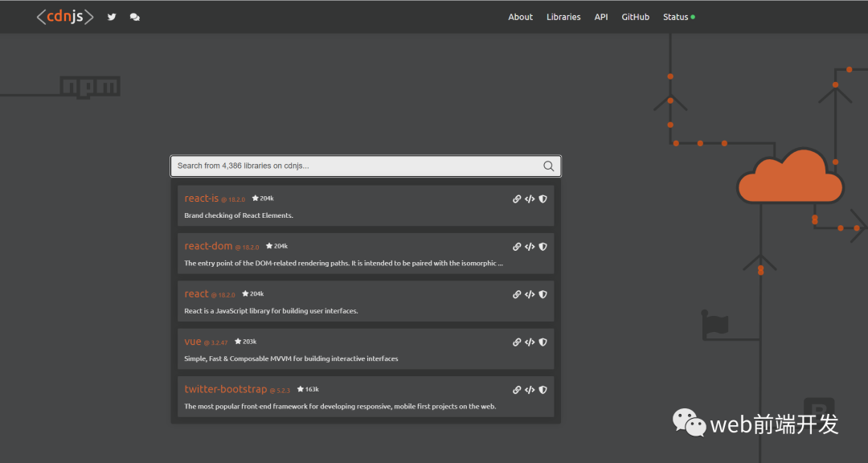Copy script tag icon for twitter-bootstrap
Viewport: 868px width, 463px height.
[x=530, y=389]
